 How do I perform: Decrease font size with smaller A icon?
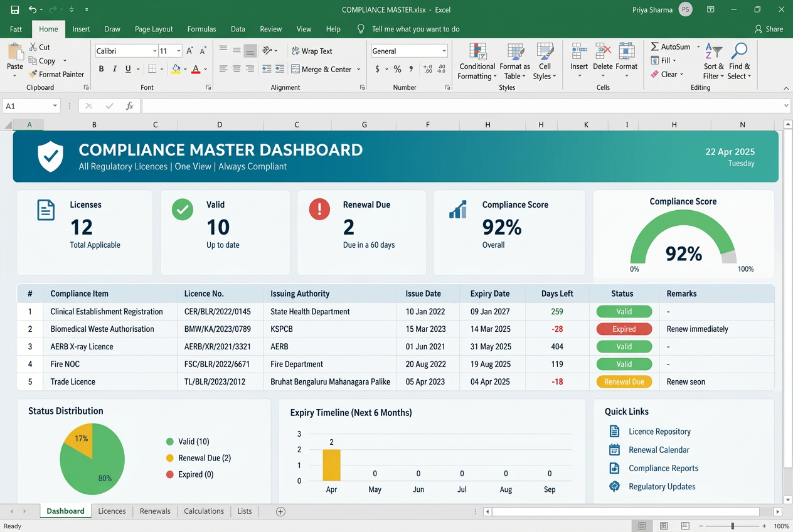point(203,51)
